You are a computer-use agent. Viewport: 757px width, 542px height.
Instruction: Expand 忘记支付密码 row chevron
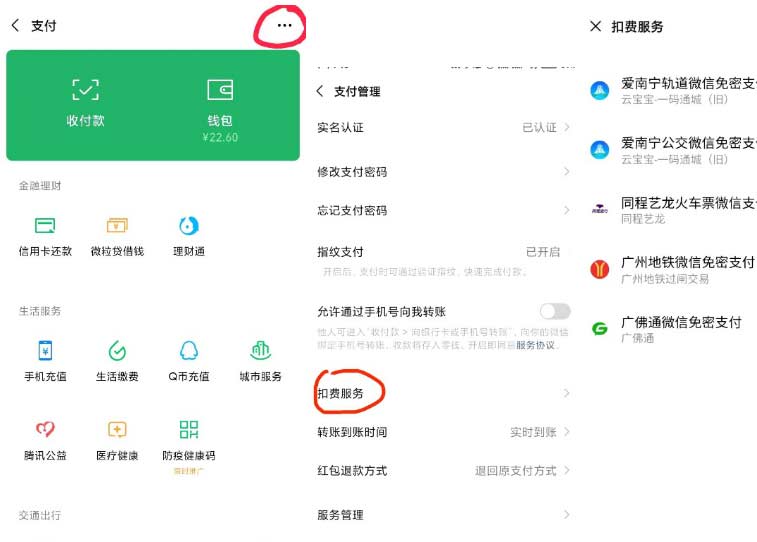[567, 210]
